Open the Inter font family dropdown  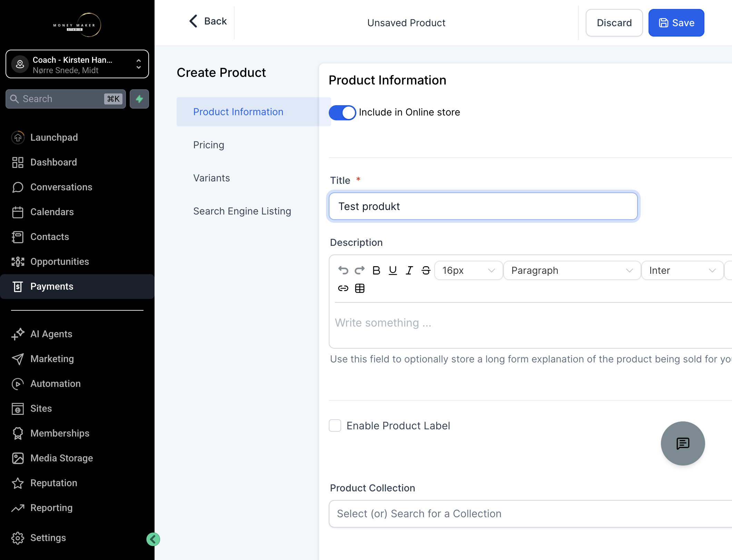point(682,270)
